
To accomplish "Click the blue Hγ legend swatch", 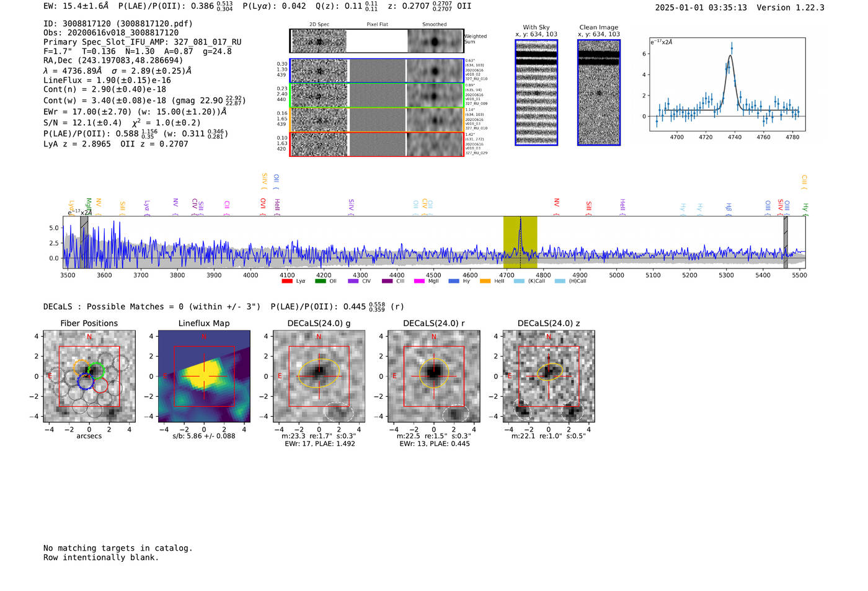I will pyautogui.click(x=454, y=281).
